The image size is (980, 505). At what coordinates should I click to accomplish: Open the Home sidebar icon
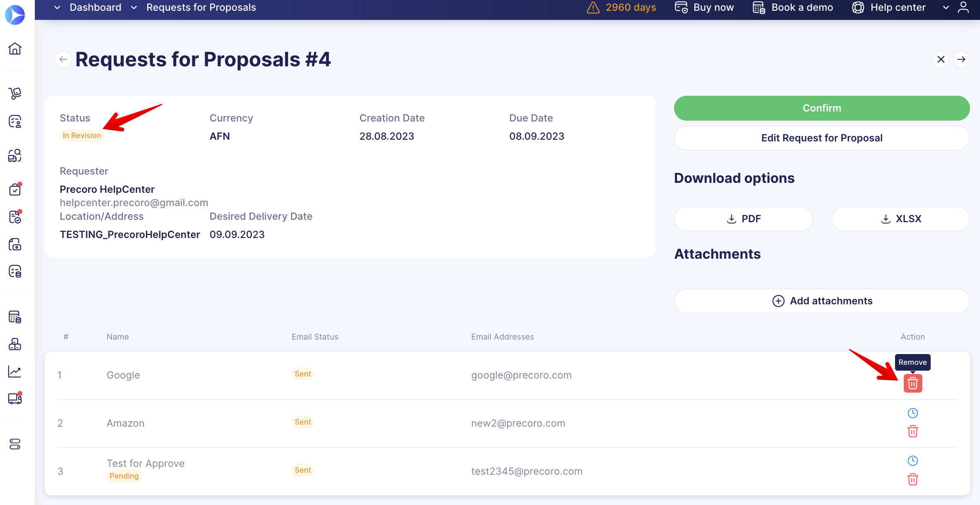click(15, 49)
